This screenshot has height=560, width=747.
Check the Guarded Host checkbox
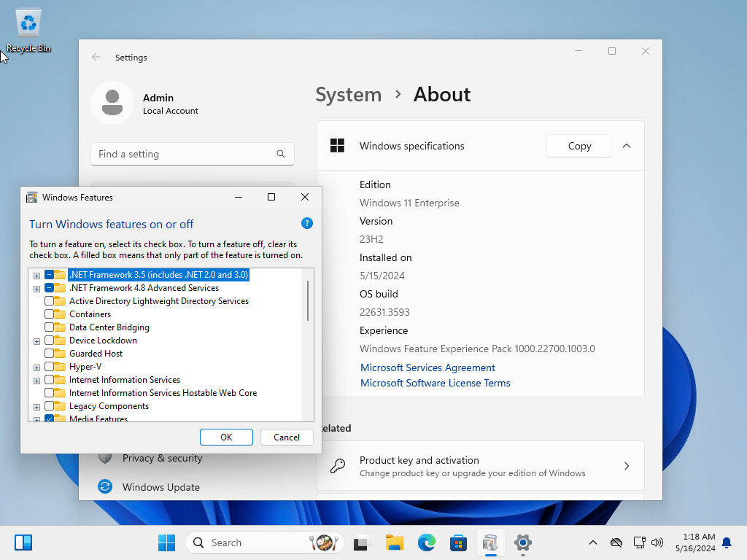pos(49,354)
